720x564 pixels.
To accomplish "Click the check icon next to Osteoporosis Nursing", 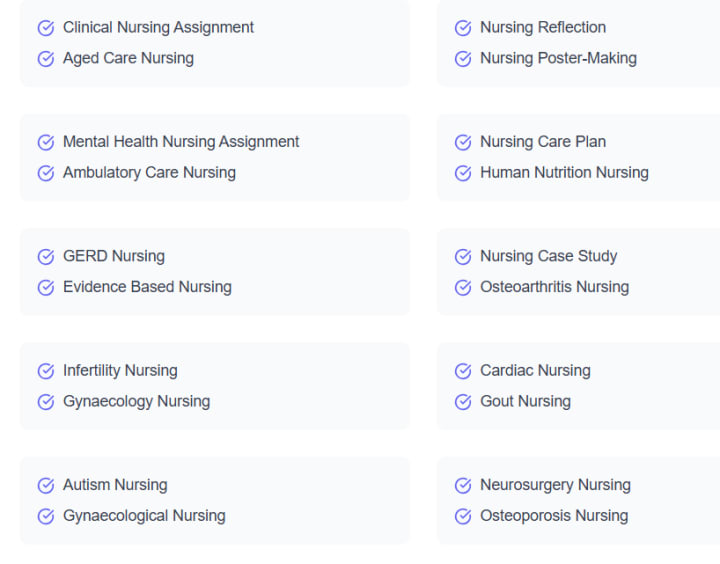I will (x=463, y=517).
